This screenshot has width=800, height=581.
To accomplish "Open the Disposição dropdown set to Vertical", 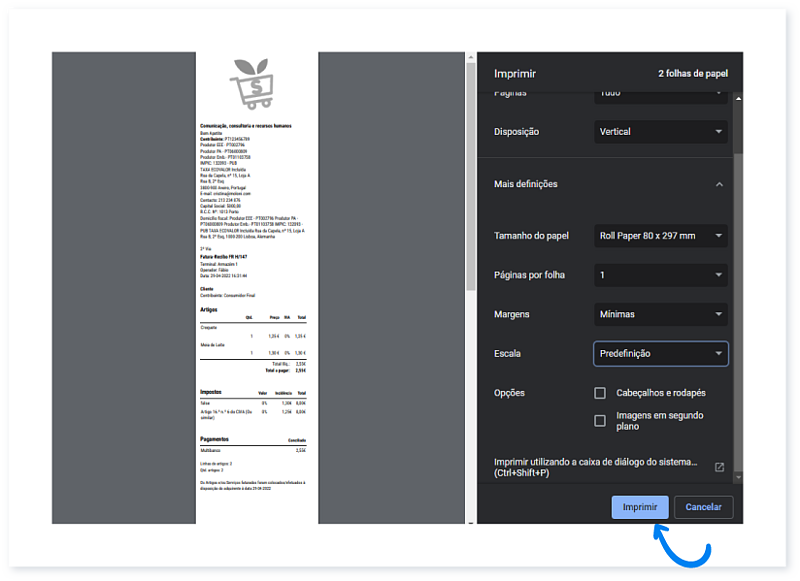I will tap(661, 132).
